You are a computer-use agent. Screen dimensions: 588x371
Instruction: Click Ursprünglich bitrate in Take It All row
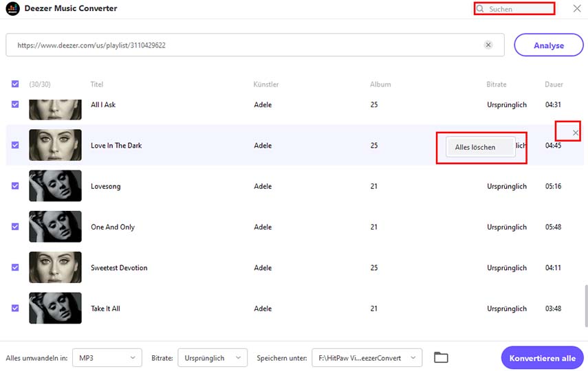507,308
